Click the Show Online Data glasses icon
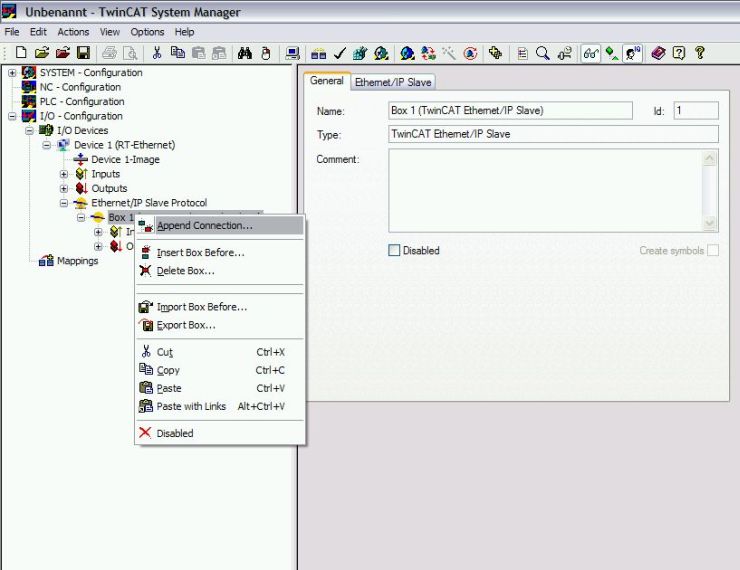This screenshot has width=740, height=570. (590, 53)
